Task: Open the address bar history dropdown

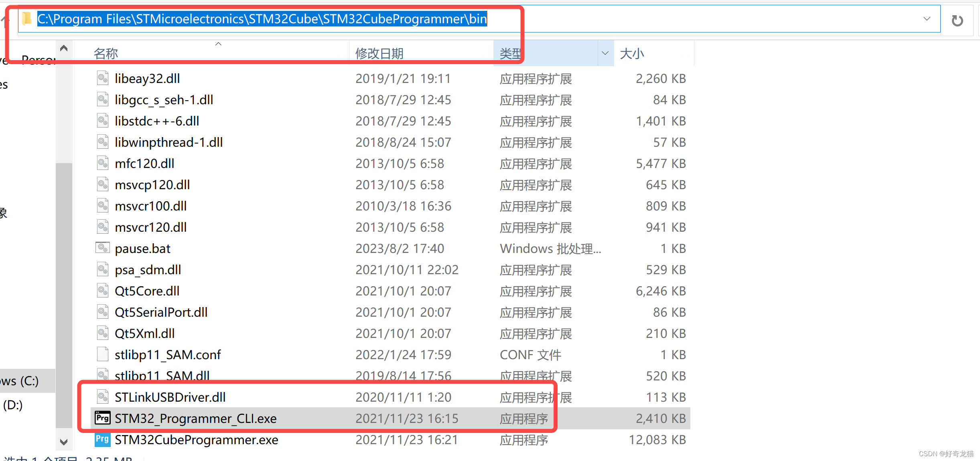Action: (927, 19)
